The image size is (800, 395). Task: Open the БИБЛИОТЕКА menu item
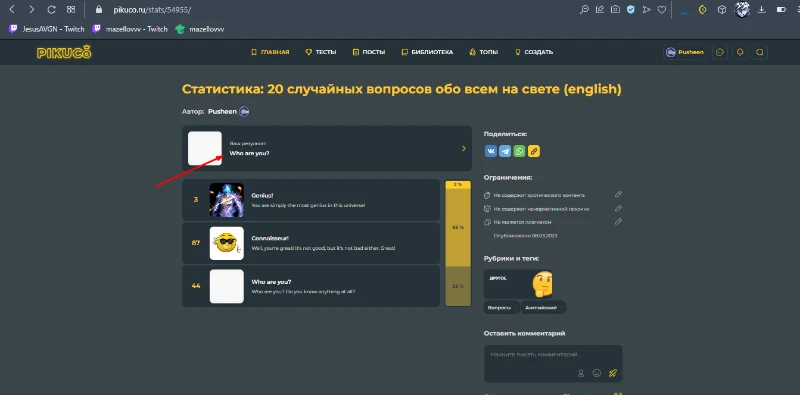427,52
